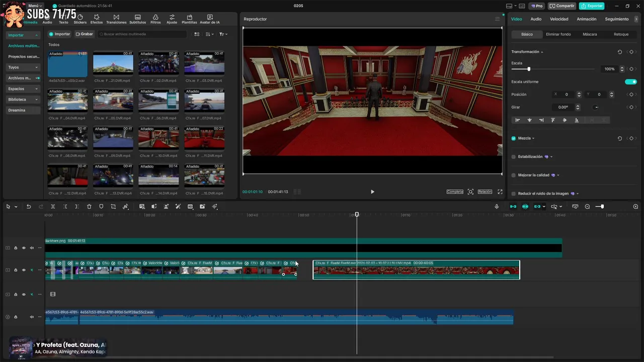Lock the main video track
The image size is (644, 362).
tap(16, 270)
